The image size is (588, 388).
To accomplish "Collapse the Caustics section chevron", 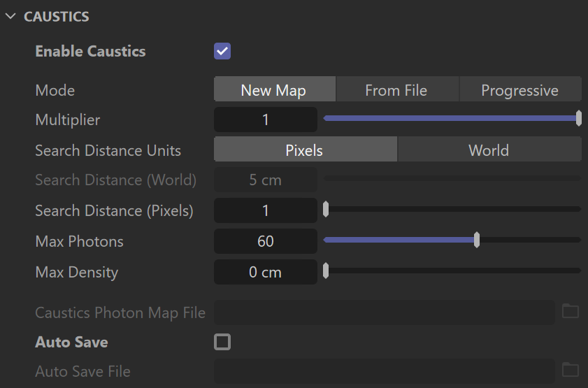I will (10, 16).
